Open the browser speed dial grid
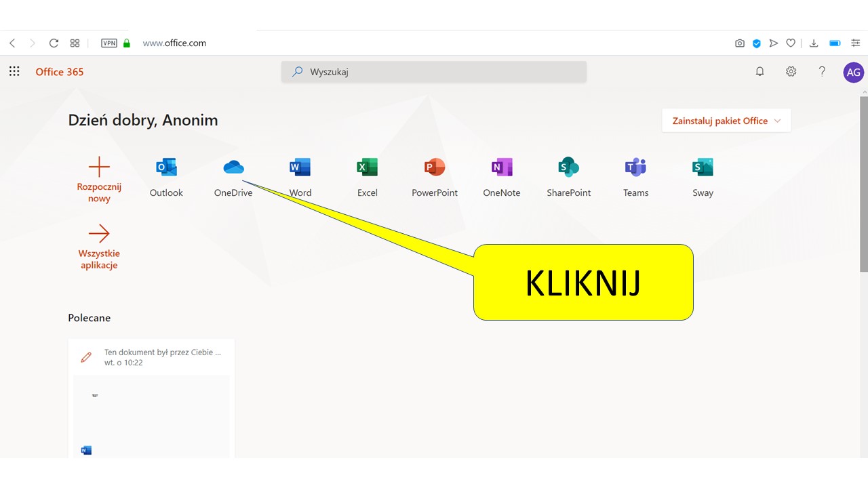The width and height of the screenshot is (868, 488). 75,43
